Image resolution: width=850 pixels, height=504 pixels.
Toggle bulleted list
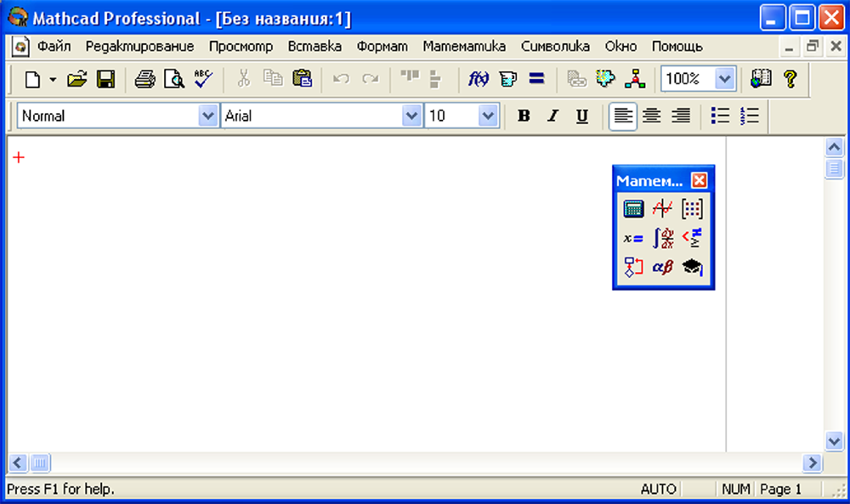721,116
